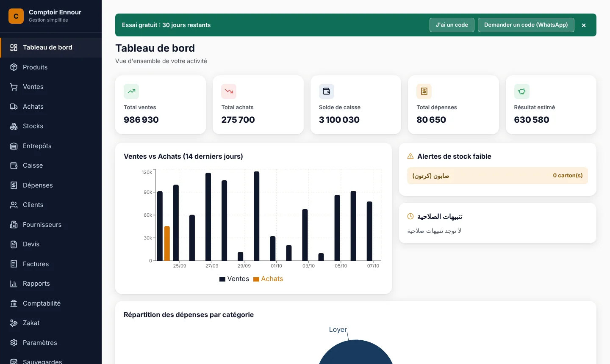Click the Comptabilité bank icon
Image resolution: width=610 pixels, height=364 pixels.
(14, 303)
